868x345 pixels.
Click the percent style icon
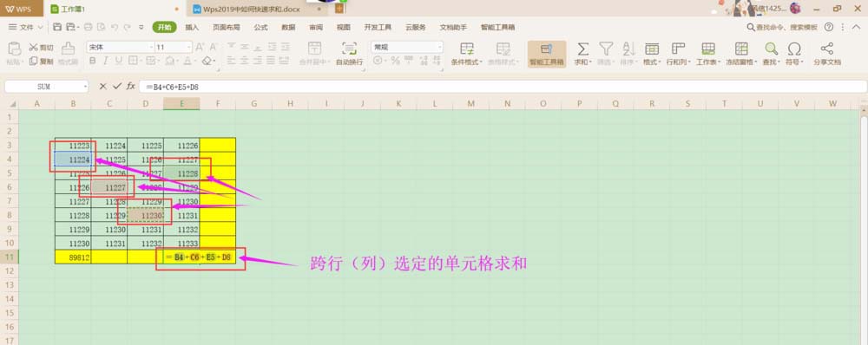[x=395, y=61]
